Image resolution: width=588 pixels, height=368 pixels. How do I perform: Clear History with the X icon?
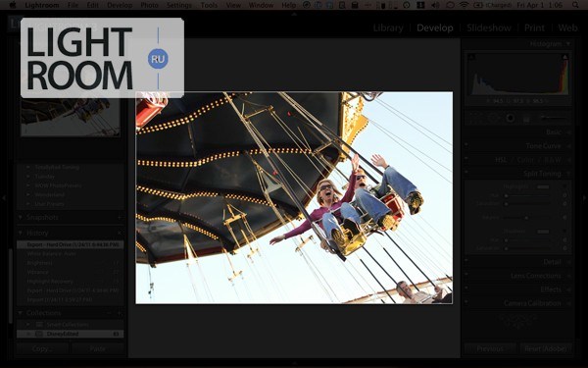pos(120,233)
